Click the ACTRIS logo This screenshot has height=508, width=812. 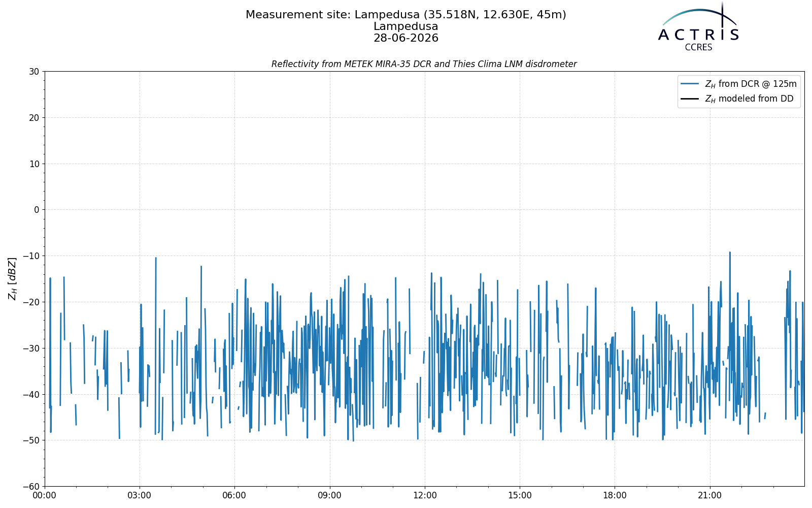click(698, 26)
